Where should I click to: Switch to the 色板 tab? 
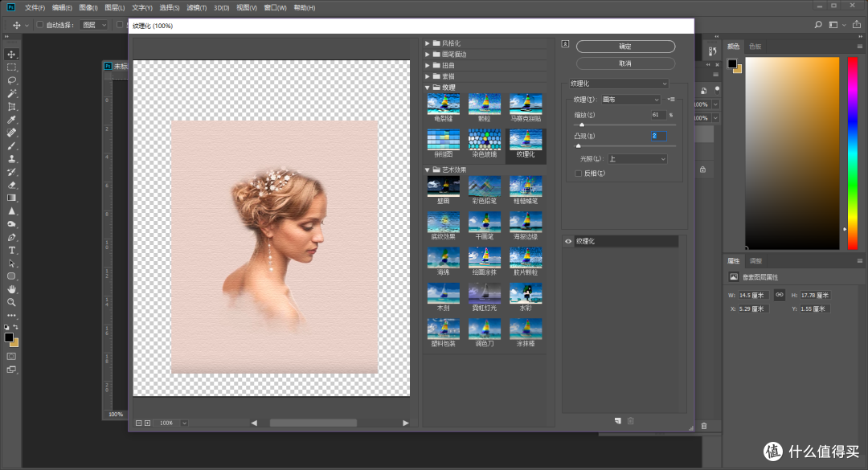pyautogui.click(x=755, y=46)
